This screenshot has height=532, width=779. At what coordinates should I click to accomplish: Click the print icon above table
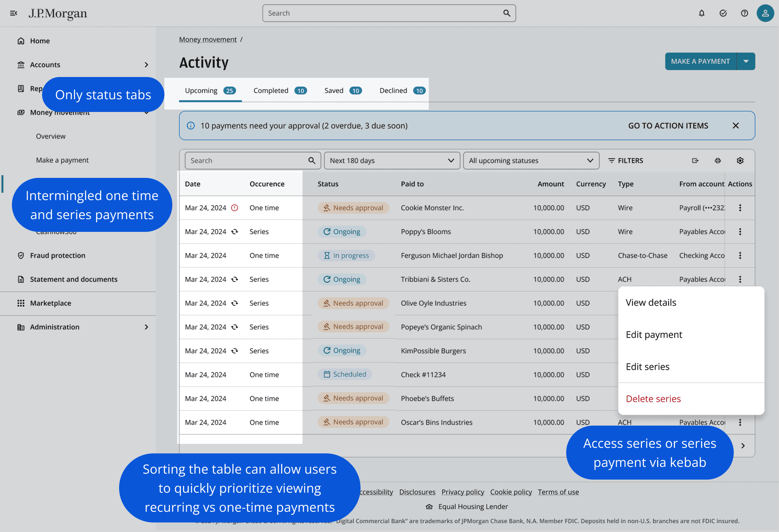click(x=718, y=160)
